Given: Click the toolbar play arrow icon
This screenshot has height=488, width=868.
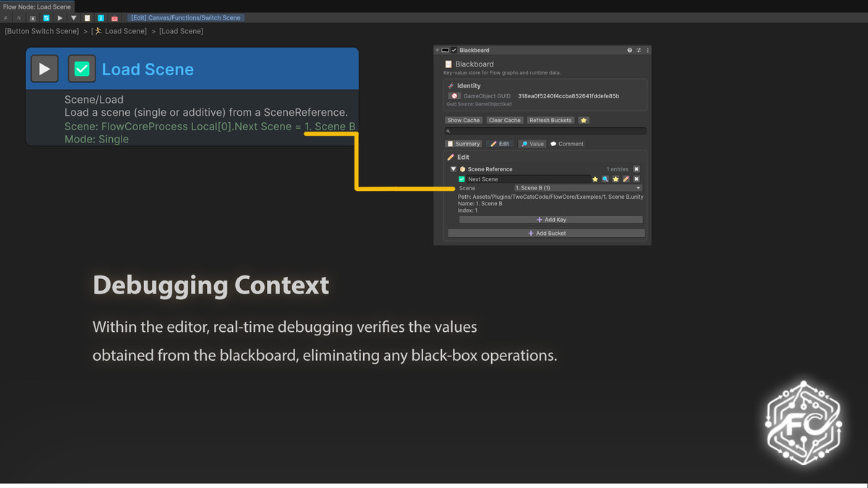Looking at the screenshot, I should [x=60, y=18].
